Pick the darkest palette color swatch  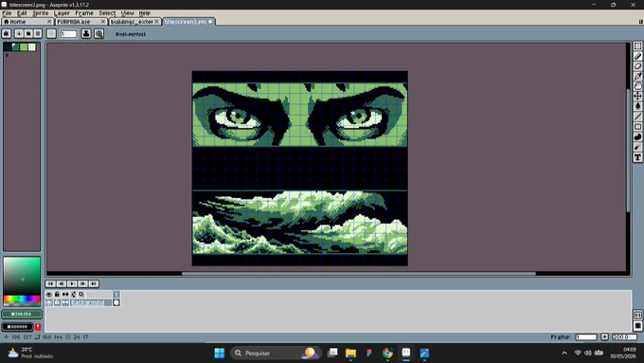(x=8, y=46)
